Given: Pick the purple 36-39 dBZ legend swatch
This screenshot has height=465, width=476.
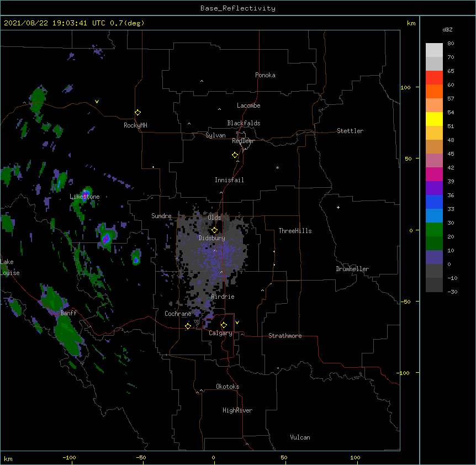Looking at the screenshot, I should pyautogui.click(x=434, y=188).
